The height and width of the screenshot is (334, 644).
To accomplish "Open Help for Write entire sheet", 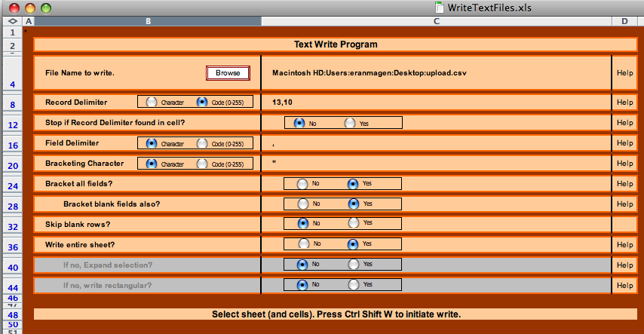I will pyautogui.click(x=624, y=244).
